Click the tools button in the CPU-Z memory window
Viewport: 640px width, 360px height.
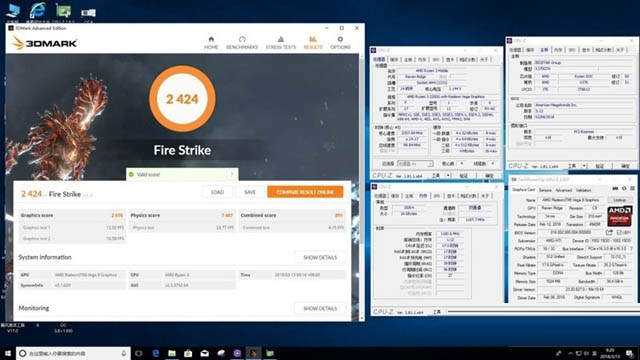pos(437,312)
